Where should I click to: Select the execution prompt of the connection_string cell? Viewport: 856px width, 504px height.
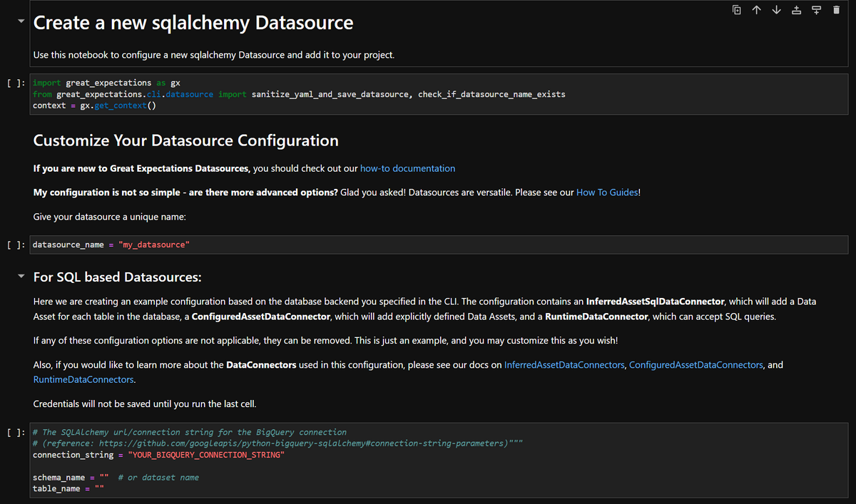click(x=16, y=432)
